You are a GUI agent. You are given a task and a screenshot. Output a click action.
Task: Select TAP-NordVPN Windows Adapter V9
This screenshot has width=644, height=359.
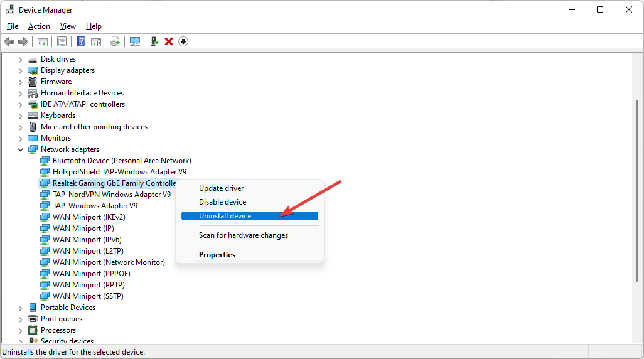click(x=111, y=195)
